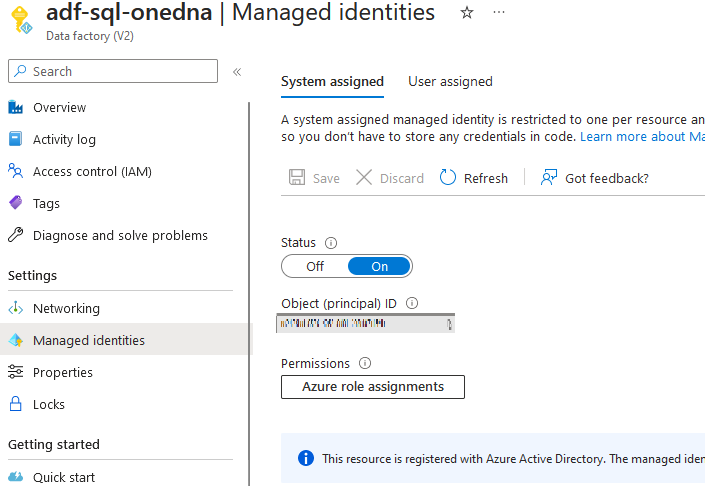This screenshot has width=717, height=502.
Task: Click the Data factory (V2) subtitle
Action: (x=90, y=36)
